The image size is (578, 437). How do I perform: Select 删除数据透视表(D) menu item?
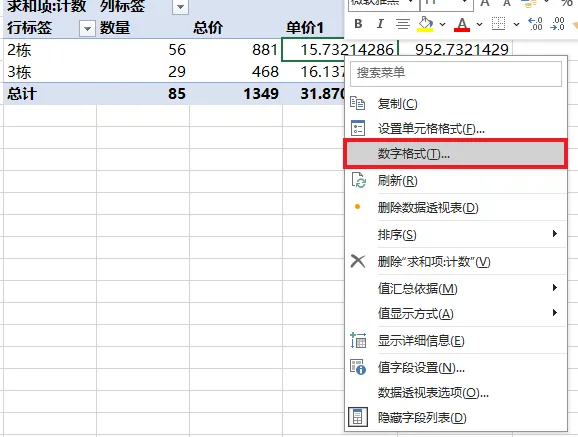pyautogui.click(x=456, y=208)
